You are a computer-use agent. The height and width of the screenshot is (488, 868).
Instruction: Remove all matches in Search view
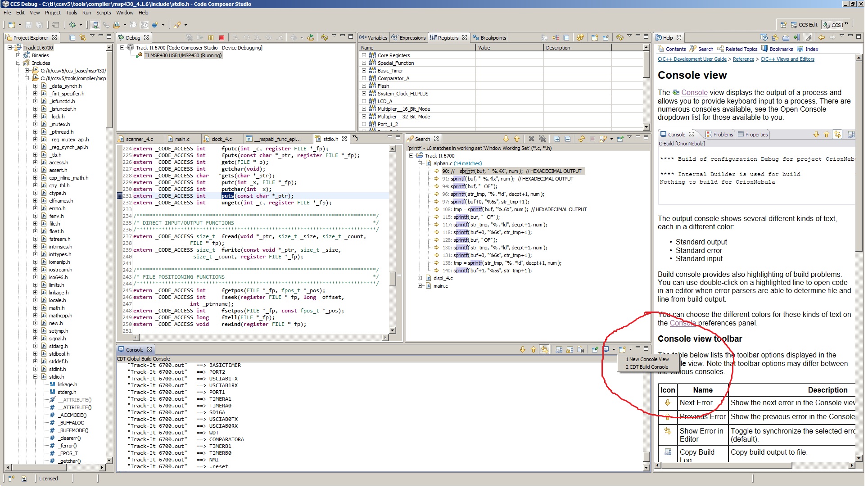click(x=542, y=139)
